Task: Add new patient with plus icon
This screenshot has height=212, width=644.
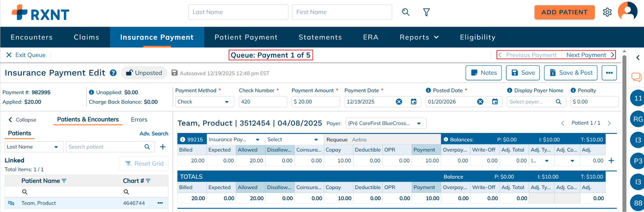Action: pyautogui.click(x=163, y=147)
